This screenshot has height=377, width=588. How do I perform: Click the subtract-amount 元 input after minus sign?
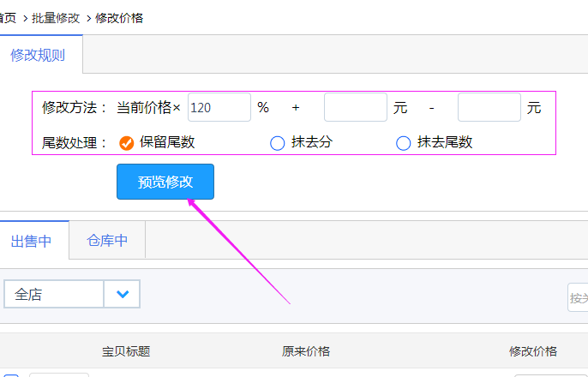click(489, 108)
